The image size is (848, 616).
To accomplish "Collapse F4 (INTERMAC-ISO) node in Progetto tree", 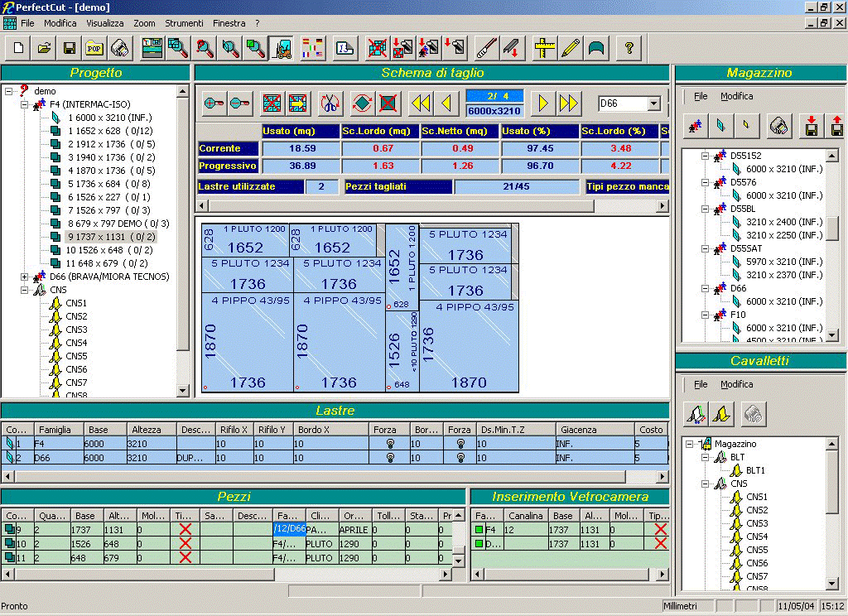I will pos(24,104).
